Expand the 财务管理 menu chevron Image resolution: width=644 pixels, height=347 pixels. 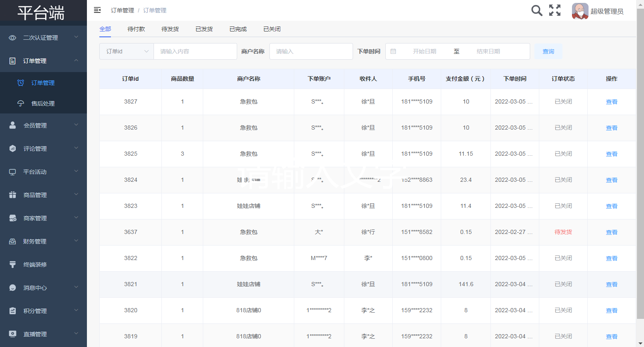pyautogui.click(x=76, y=241)
